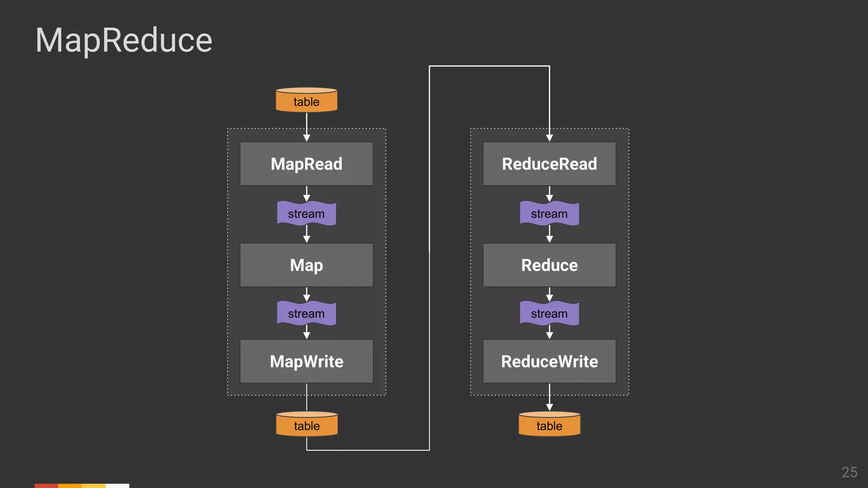Click the stream shape above MapWrite
868x488 pixels.
pyautogui.click(x=306, y=313)
